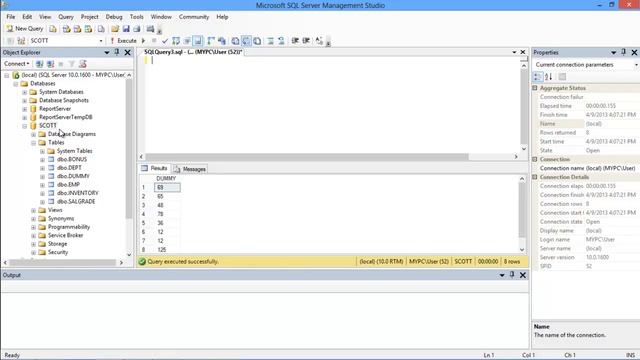Switch to the Messages tab
The width and height of the screenshot is (640, 360).
pos(190,169)
